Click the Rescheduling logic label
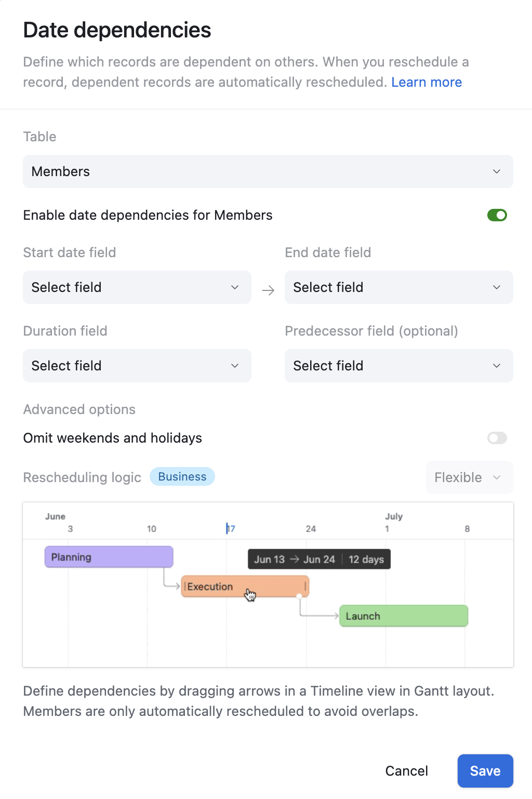532x799 pixels. (82, 477)
